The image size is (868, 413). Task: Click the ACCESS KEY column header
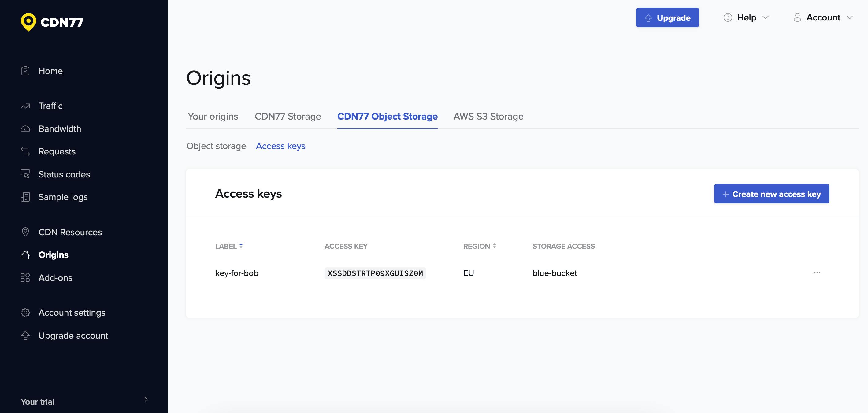pos(346,246)
